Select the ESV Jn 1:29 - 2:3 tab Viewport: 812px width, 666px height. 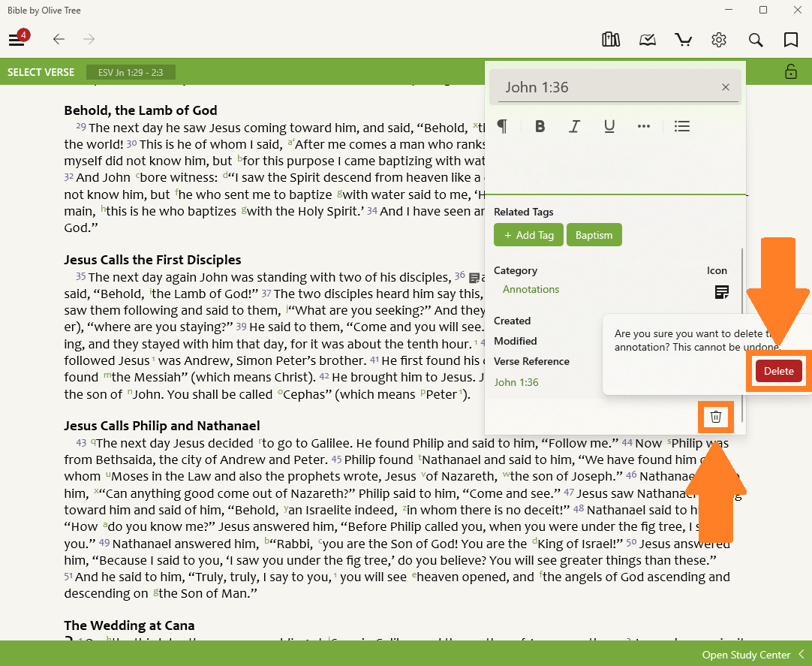coord(131,72)
